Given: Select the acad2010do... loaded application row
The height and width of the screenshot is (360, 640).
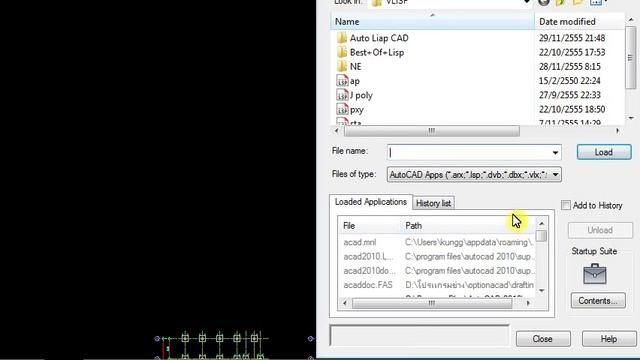Looking at the screenshot, I should coord(437,271).
